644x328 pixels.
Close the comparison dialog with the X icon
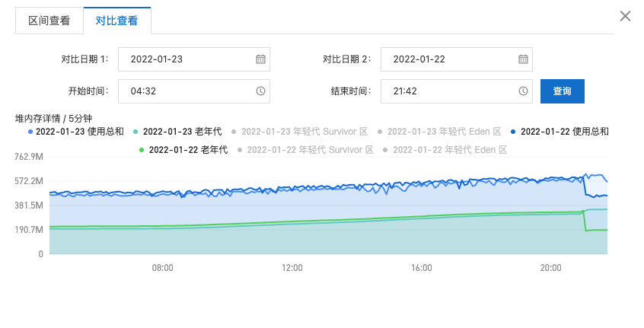pyautogui.click(x=625, y=17)
